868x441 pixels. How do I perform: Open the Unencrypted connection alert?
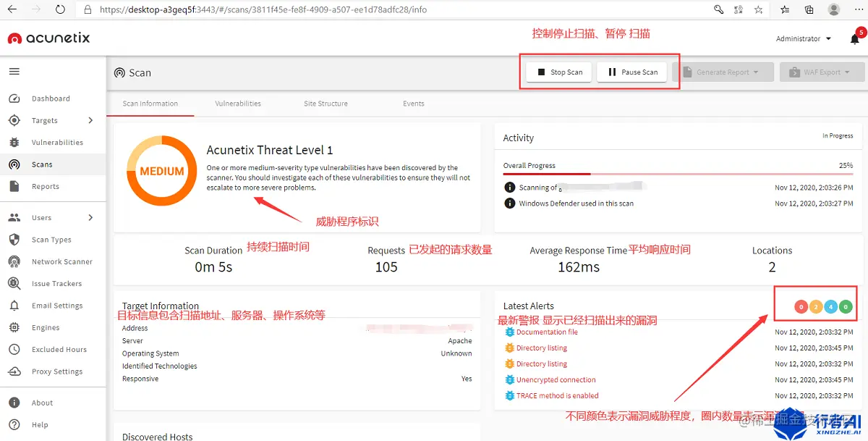click(556, 380)
